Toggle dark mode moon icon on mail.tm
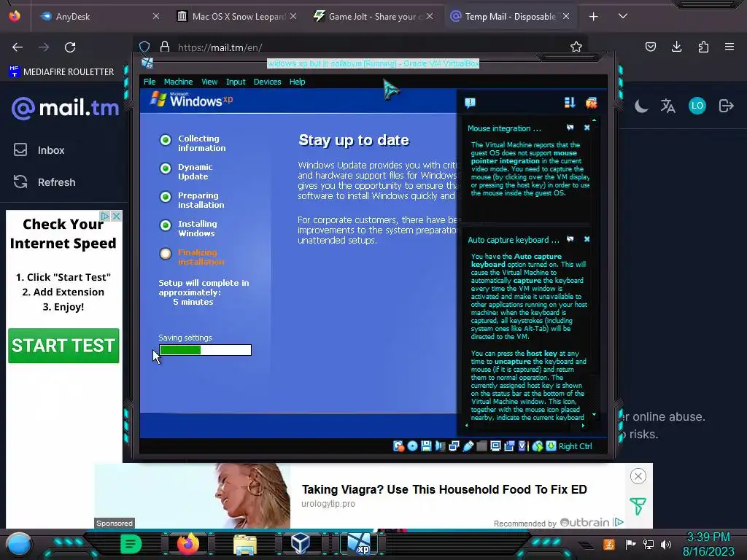747x560 pixels. pos(641,106)
